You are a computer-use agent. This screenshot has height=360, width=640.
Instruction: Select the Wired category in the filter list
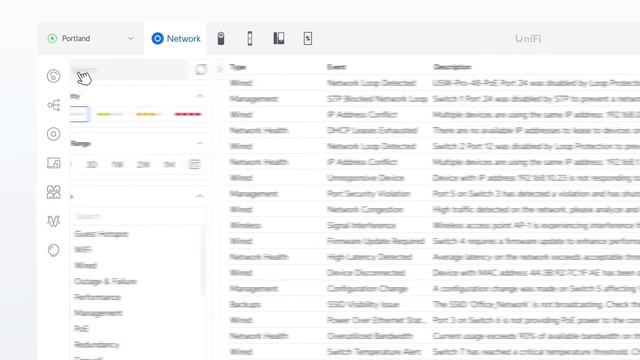[x=86, y=266]
